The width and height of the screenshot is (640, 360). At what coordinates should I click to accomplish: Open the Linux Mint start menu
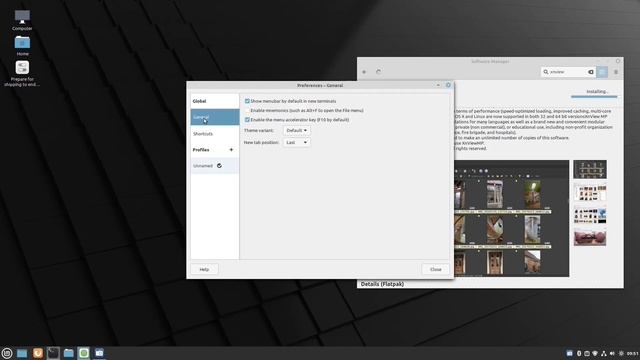(7, 353)
